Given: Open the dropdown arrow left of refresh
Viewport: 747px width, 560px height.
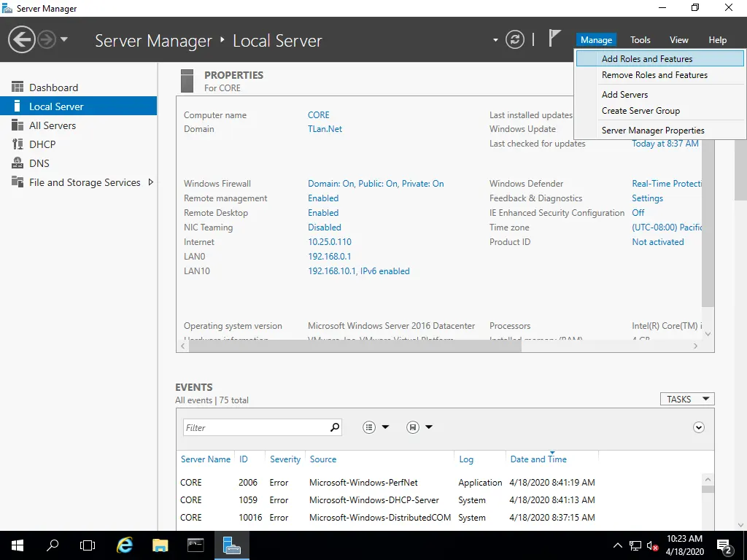Looking at the screenshot, I should point(495,40).
